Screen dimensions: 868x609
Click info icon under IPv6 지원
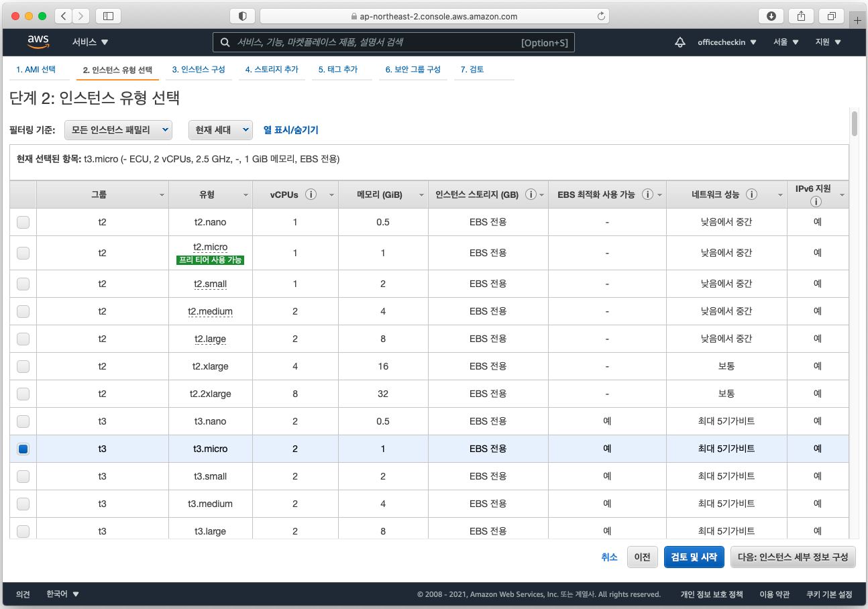click(816, 201)
